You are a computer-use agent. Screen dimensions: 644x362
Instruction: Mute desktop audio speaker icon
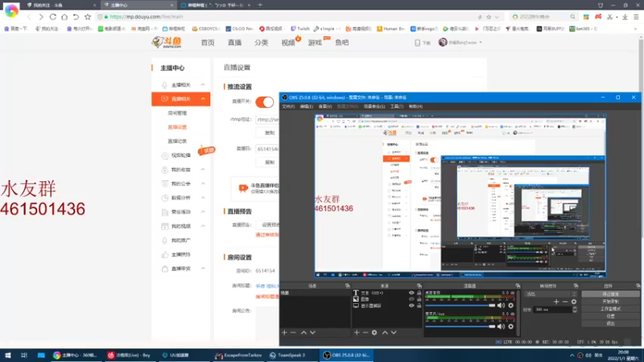click(501, 306)
